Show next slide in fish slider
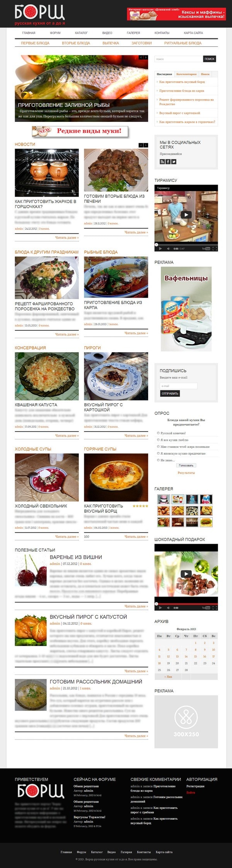 click(146, 57)
